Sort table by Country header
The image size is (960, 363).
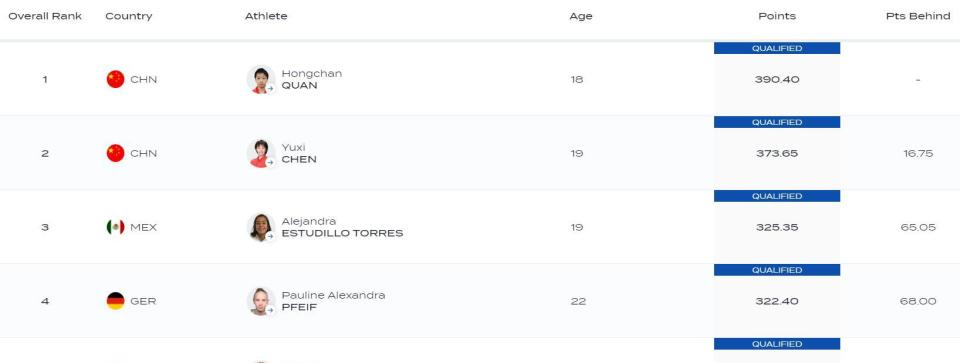coord(129,16)
